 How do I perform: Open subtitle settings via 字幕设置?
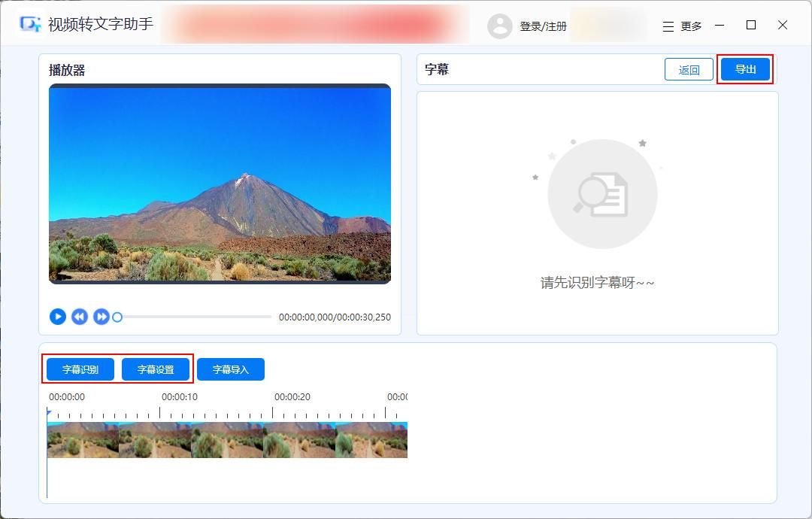tap(156, 369)
